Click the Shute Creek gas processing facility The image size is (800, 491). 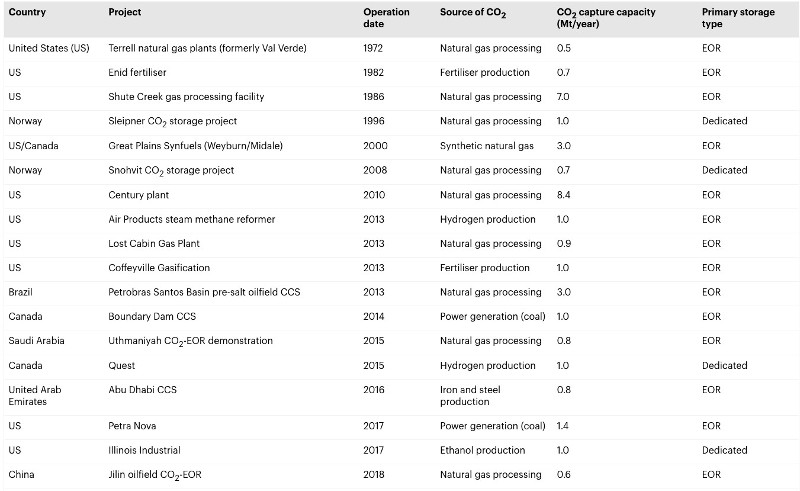(x=185, y=97)
